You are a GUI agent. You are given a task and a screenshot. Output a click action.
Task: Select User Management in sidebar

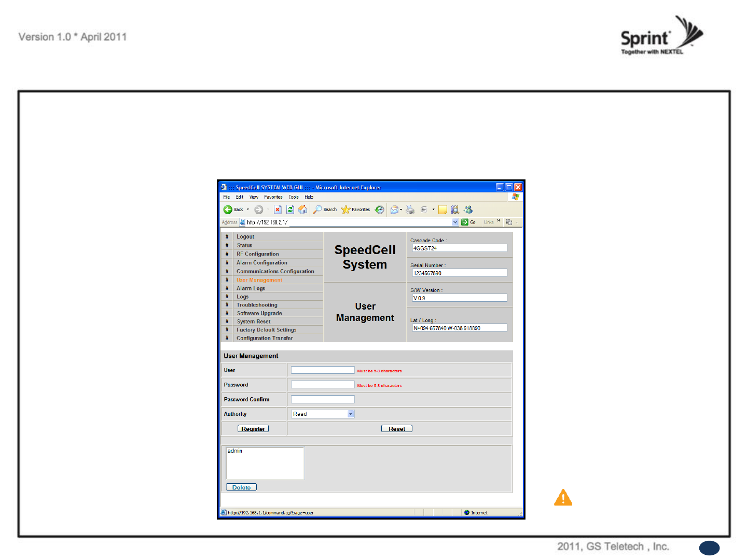click(x=259, y=280)
